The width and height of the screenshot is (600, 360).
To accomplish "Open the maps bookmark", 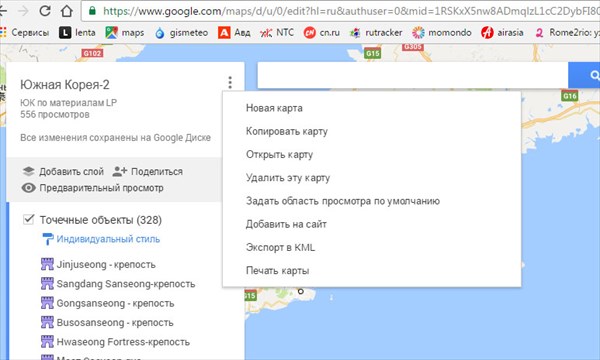I will [125, 33].
